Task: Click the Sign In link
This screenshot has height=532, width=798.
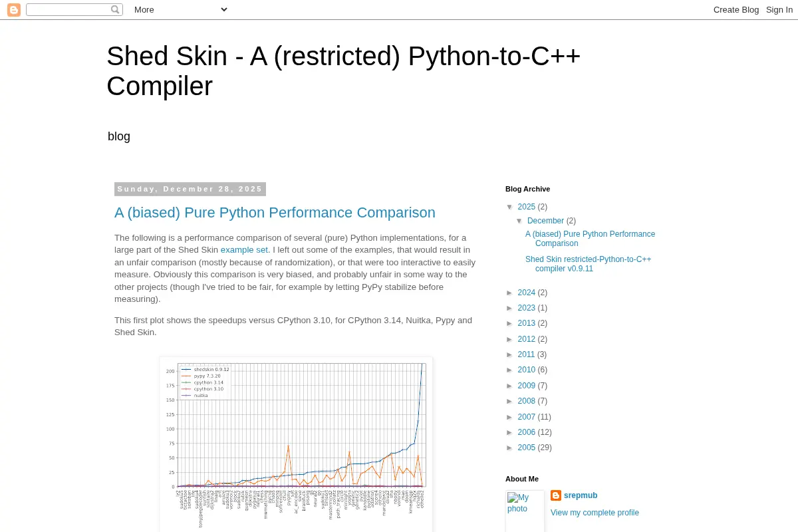Action: [x=779, y=9]
